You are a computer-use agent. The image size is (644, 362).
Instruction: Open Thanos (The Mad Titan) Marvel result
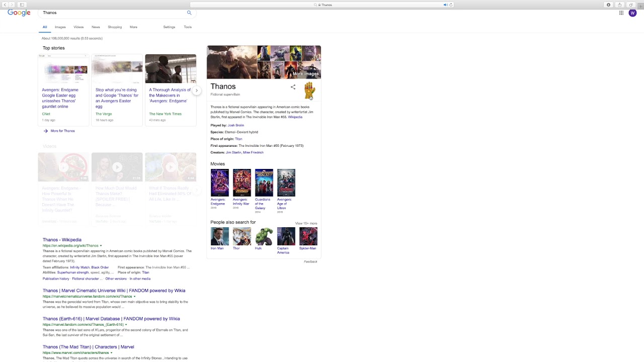pyautogui.click(x=89, y=347)
